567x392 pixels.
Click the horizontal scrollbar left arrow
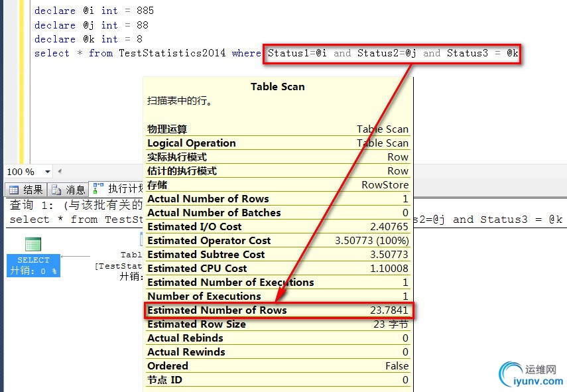(x=60, y=171)
